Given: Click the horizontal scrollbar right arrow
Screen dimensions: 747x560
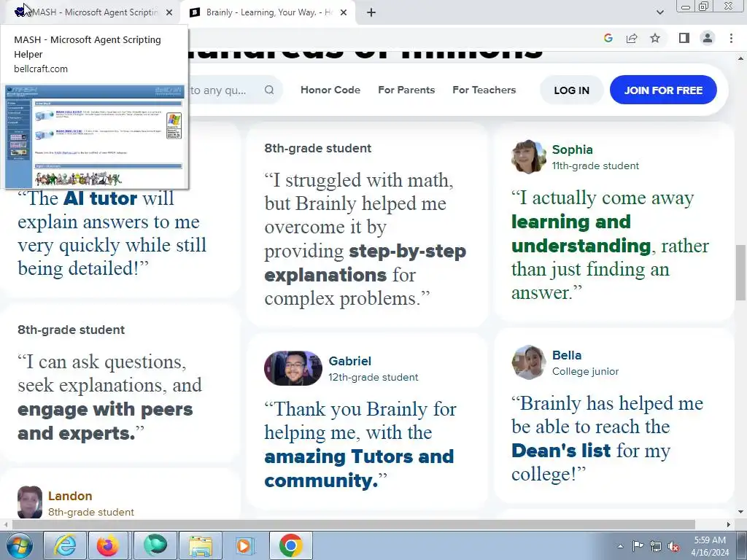Looking at the screenshot, I should 729,524.
